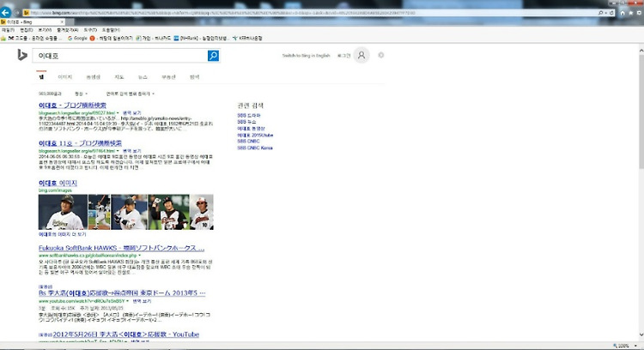
Task: Switch to the last search tab in the row
Action: coord(194,77)
